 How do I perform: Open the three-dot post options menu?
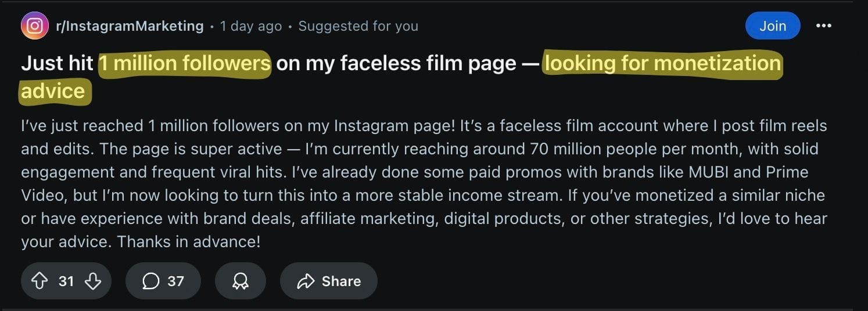(823, 26)
